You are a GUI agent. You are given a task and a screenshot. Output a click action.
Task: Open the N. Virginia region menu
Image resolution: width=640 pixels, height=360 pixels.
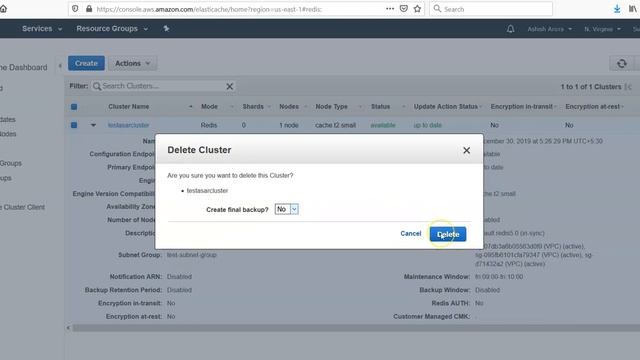point(602,29)
